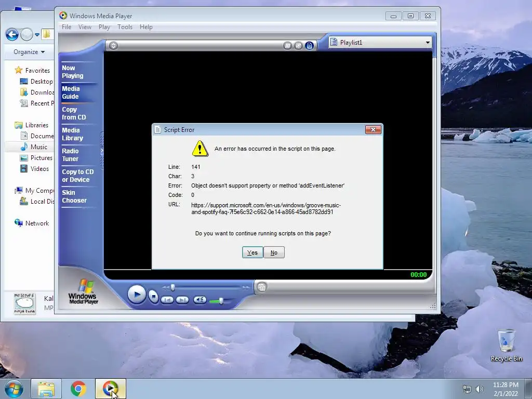Click the Next track button

(x=182, y=300)
